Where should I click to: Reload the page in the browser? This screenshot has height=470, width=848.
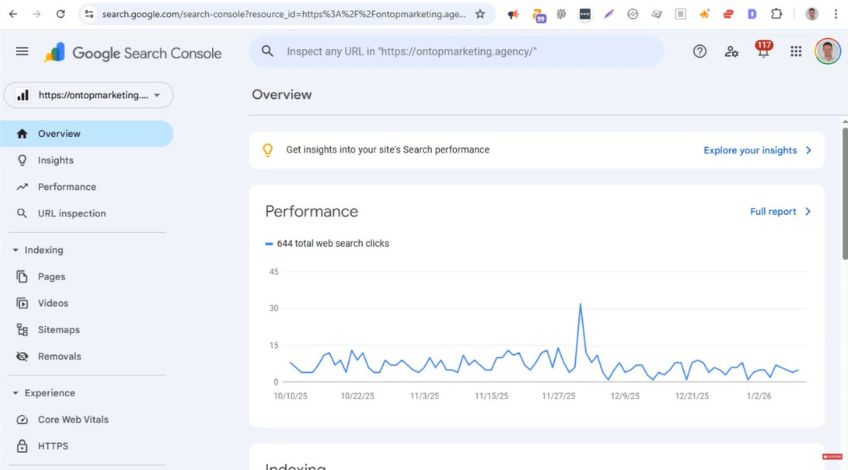60,14
